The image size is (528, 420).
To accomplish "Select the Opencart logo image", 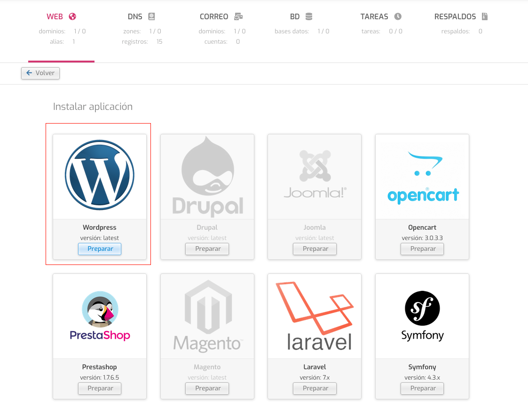I will point(422,177).
